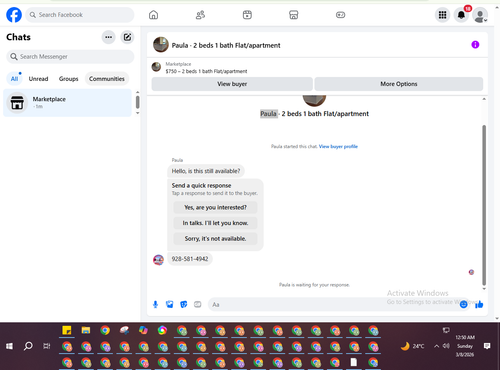Click the listing thumbnail beside Marketplace price
This screenshot has height=370, width=500.
(156, 67)
